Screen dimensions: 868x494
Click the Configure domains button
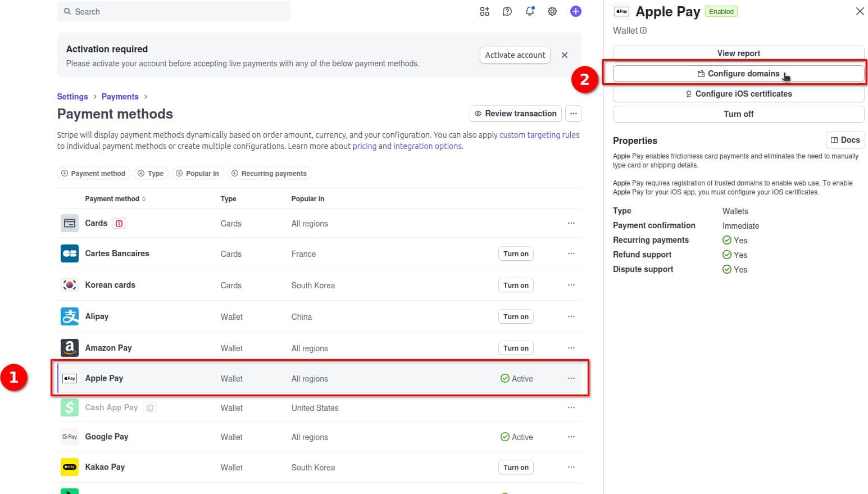coord(738,74)
